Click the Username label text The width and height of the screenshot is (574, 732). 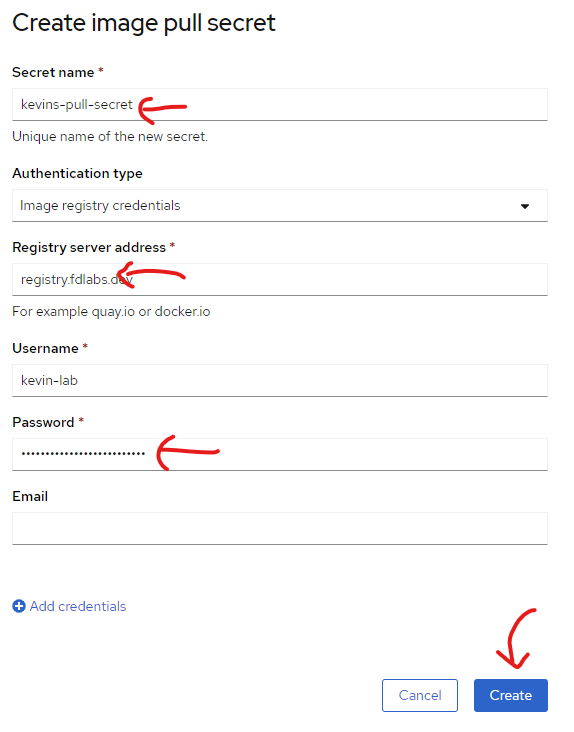coord(45,348)
